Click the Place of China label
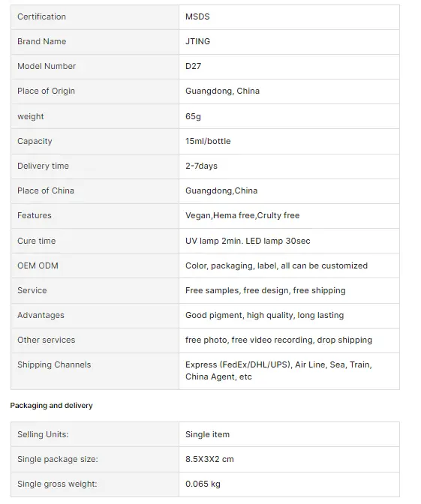421x504 pixels. click(x=46, y=190)
